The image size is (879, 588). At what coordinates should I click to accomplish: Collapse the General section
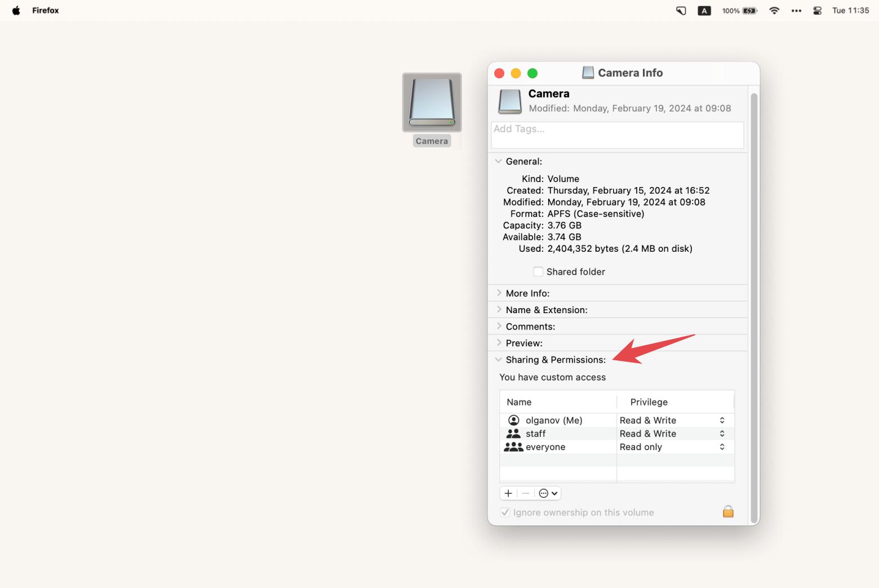pyautogui.click(x=498, y=161)
